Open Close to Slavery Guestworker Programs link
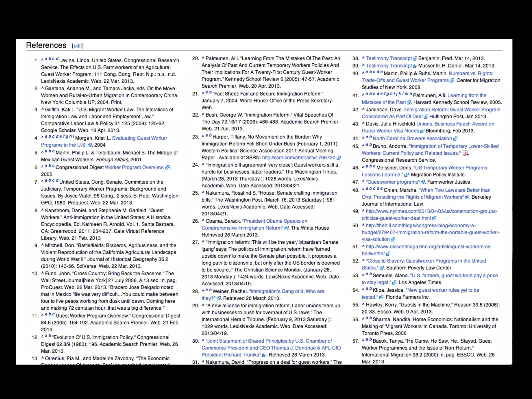Image resolution: width=532 pixels, height=399 pixels. pos(426,261)
